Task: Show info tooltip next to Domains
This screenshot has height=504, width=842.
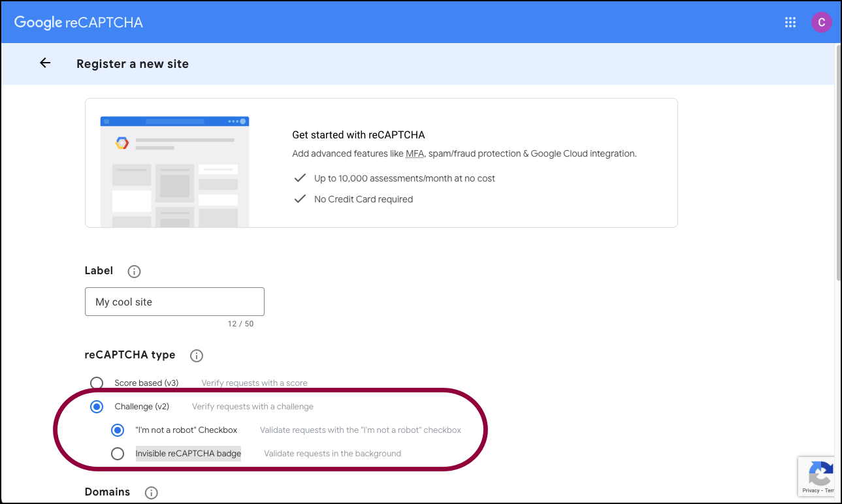Action: tap(151, 492)
